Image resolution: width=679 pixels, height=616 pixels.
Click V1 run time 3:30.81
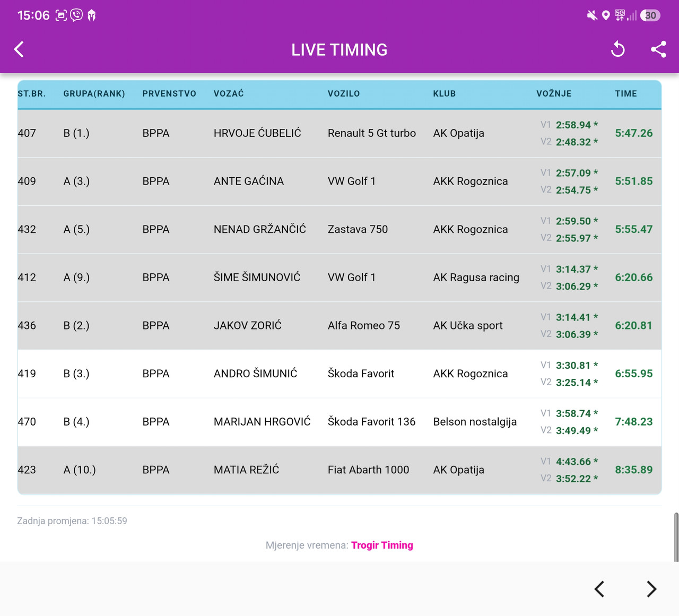coord(573,365)
